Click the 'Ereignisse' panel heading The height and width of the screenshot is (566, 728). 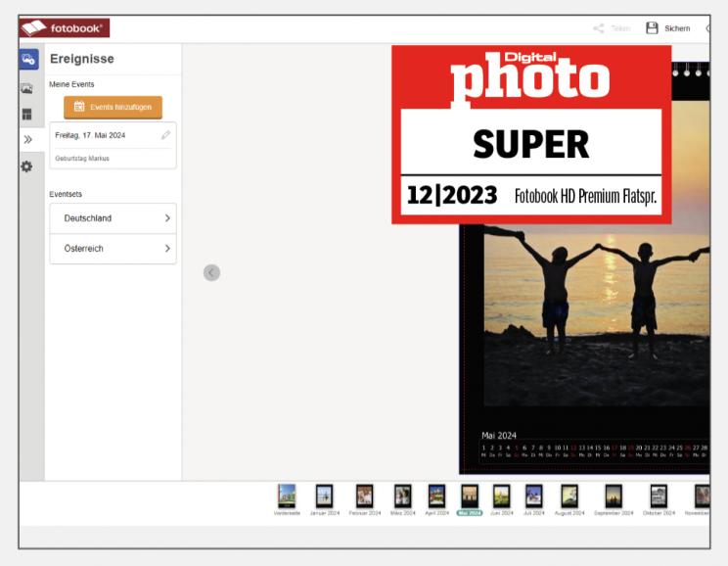(82, 59)
